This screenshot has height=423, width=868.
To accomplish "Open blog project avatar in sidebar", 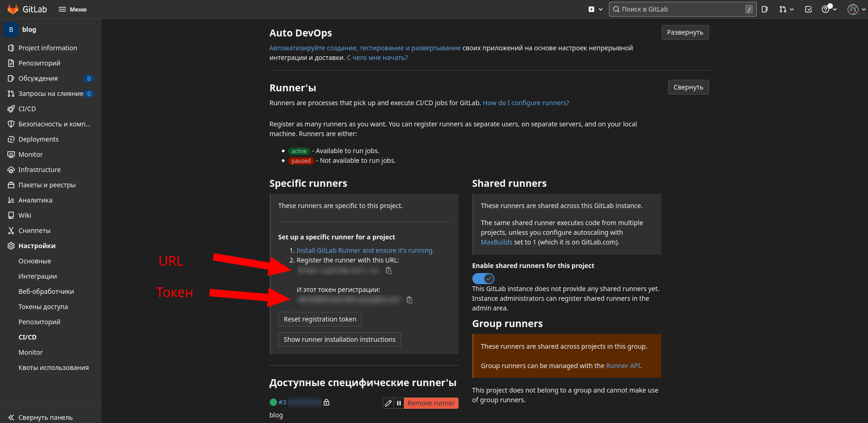I will [x=11, y=30].
